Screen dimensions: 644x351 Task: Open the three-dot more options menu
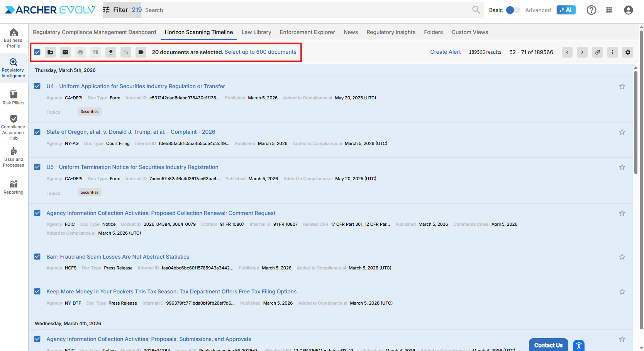point(612,52)
